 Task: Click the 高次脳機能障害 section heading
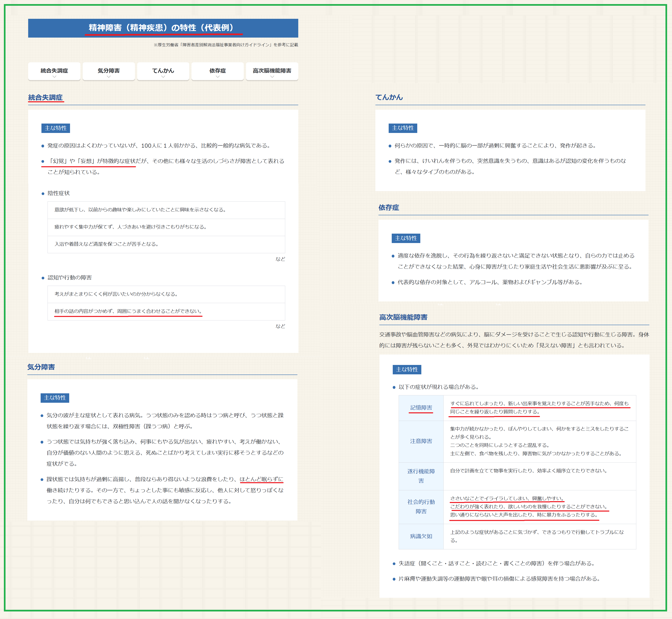pyautogui.click(x=403, y=317)
